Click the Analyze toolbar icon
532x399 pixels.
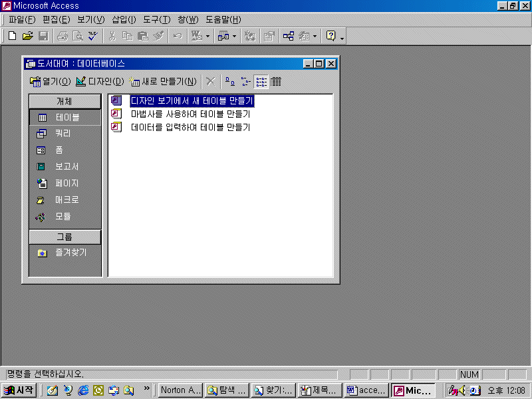[223, 36]
